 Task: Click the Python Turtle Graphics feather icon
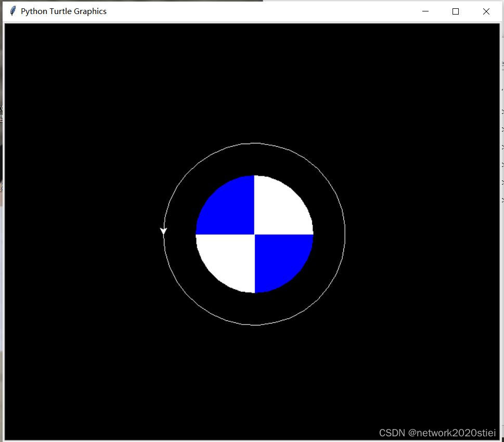pyautogui.click(x=12, y=11)
